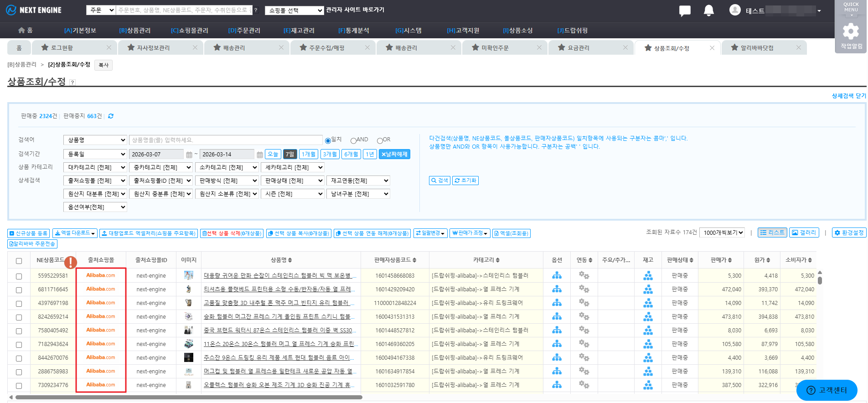Viewport: 868px width, 403px height.
Task: Check the select-all checkbox in table header
Action: point(19,261)
